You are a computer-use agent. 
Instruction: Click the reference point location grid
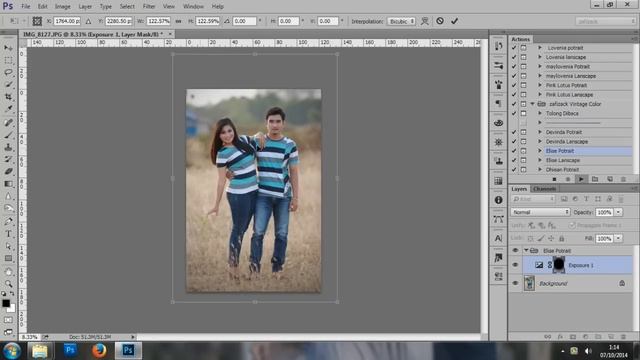tap(37, 21)
